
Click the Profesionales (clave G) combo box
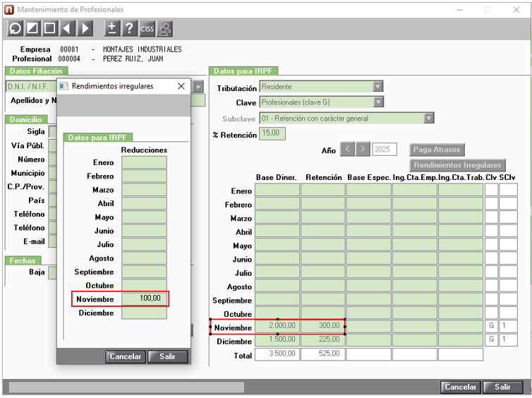321,102
